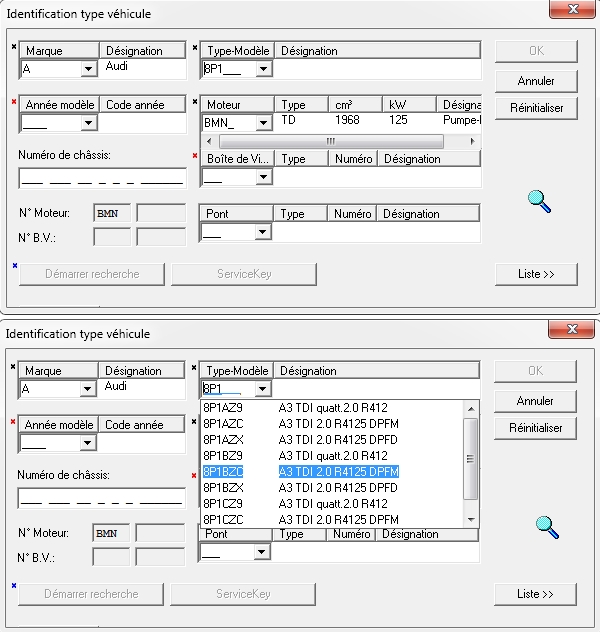Expand the Moteur BMN dropdown in upper dialog
This screenshot has width=600, height=632.
coord(263,123)
